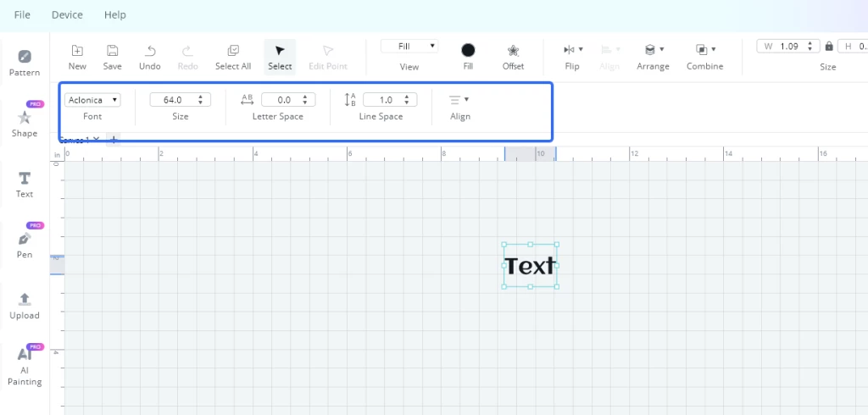The width and height of the screenshot is (868, 415).
Task: Open the Device menu
Action: pyautogui.click(x=67, y=15)
